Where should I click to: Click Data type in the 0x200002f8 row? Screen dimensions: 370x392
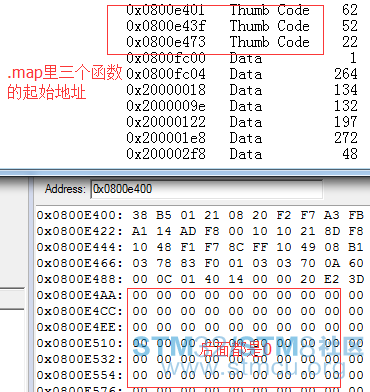[246, 154]
